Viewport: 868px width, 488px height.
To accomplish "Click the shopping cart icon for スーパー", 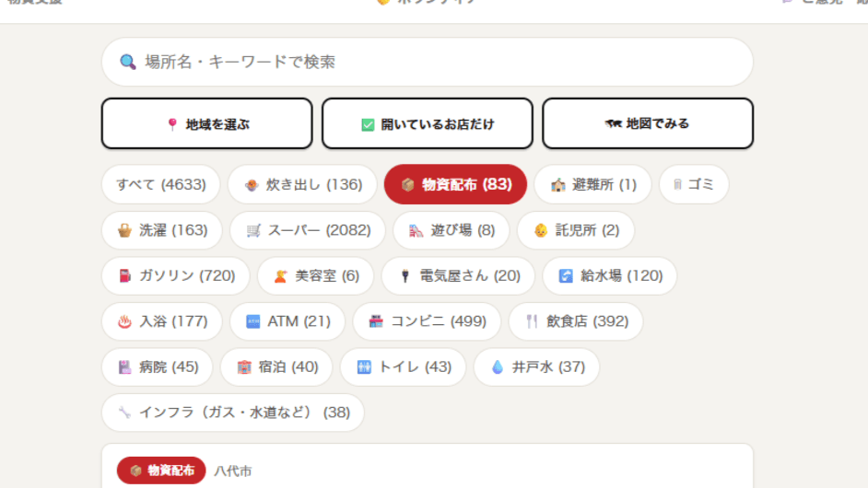I will click(253, 230).
